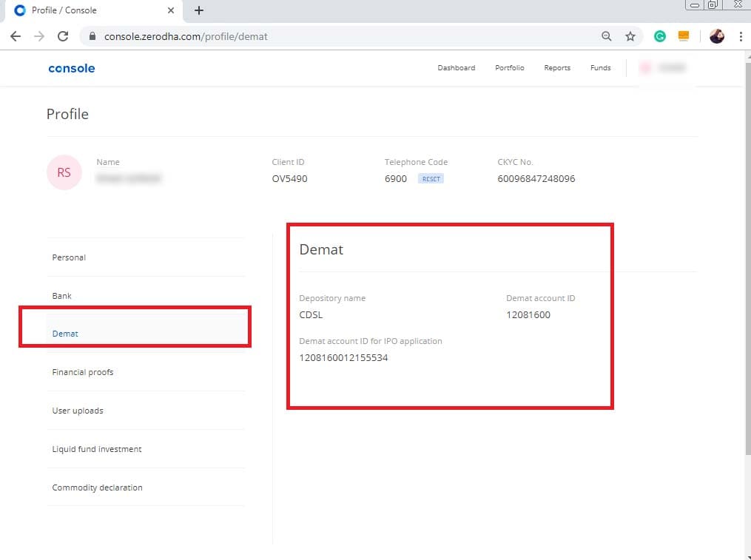Restore down the browser window
This screenshot has height=560, width=751.
pyautogui.click(x=713, y=4)
